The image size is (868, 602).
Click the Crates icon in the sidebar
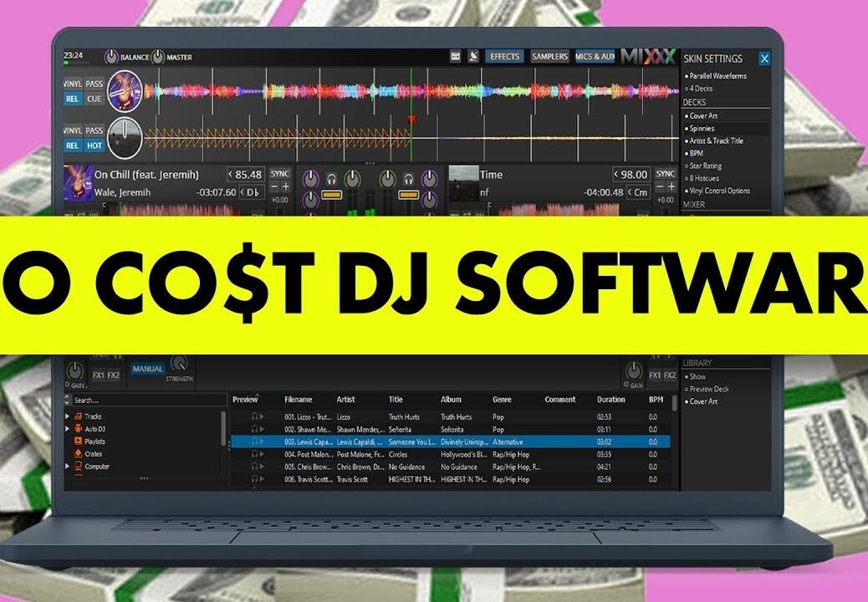[x=79, y=454]
